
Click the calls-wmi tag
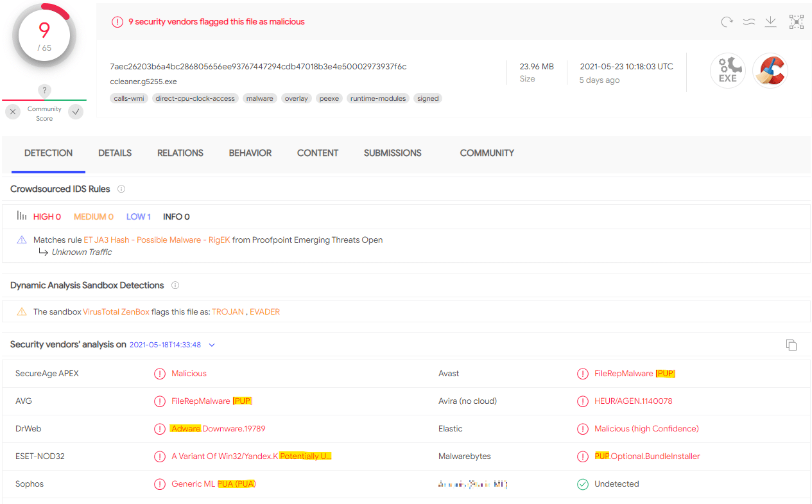pyautogui.click(x=129, y=98)
